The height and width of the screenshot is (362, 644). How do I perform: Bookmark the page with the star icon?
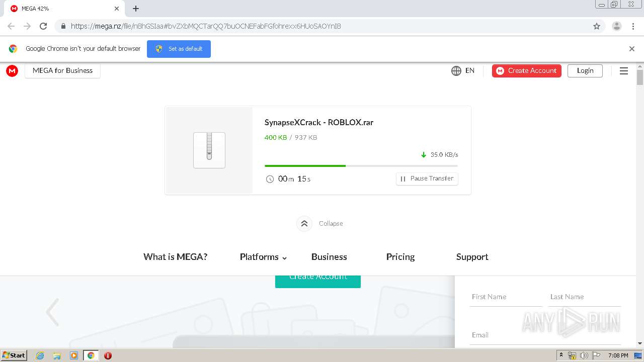pos(597,26)
